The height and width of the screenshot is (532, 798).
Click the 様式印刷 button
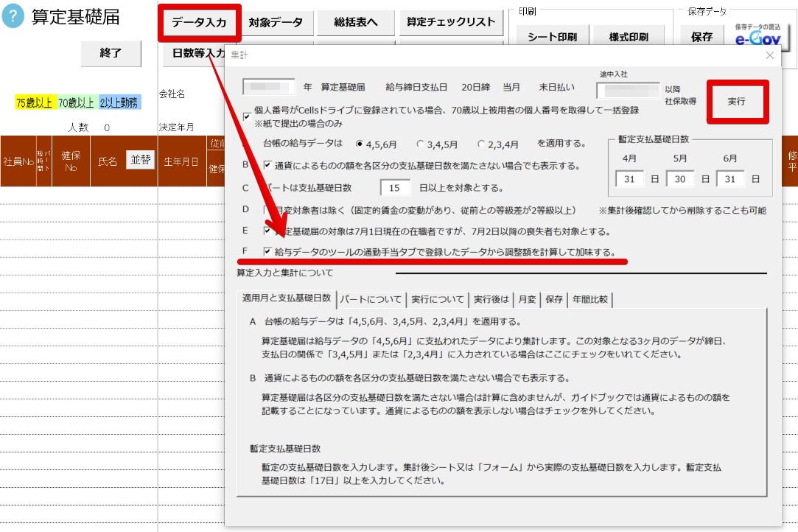click(629, 37)
